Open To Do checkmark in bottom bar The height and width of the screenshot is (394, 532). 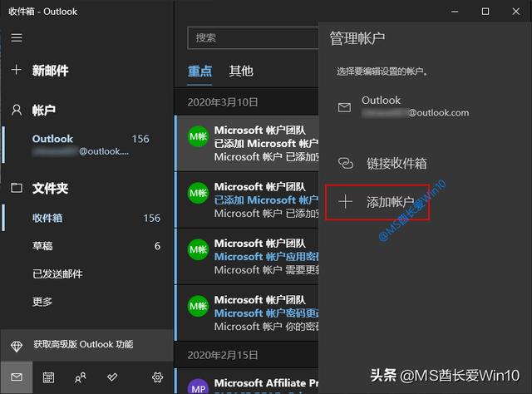(112, 377)
